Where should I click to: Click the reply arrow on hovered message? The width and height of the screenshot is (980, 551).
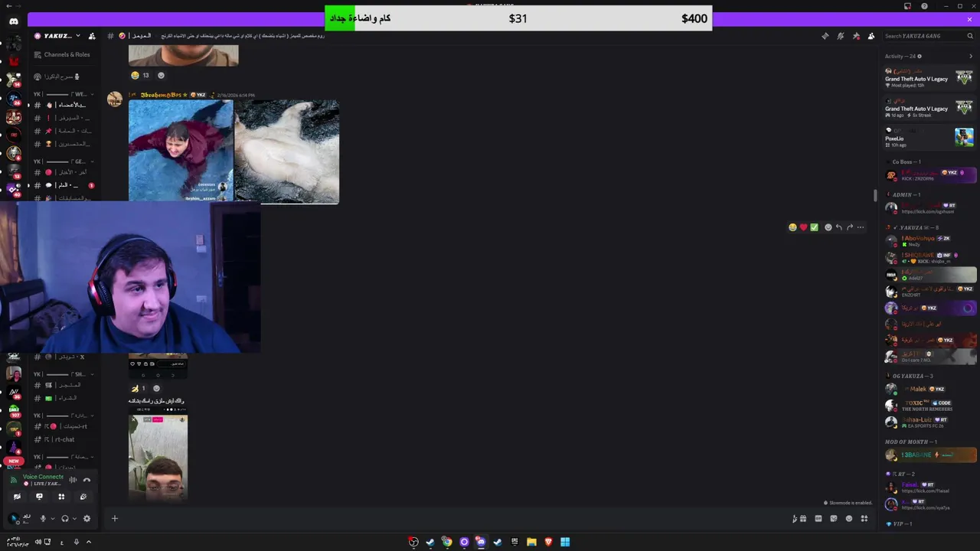point(838,227)
